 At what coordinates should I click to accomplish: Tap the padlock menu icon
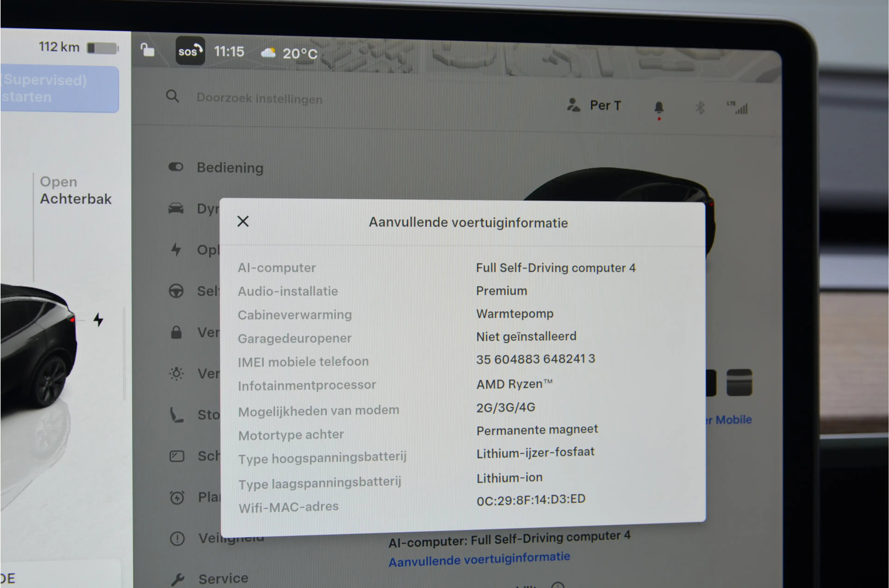[x=176, y=332]
